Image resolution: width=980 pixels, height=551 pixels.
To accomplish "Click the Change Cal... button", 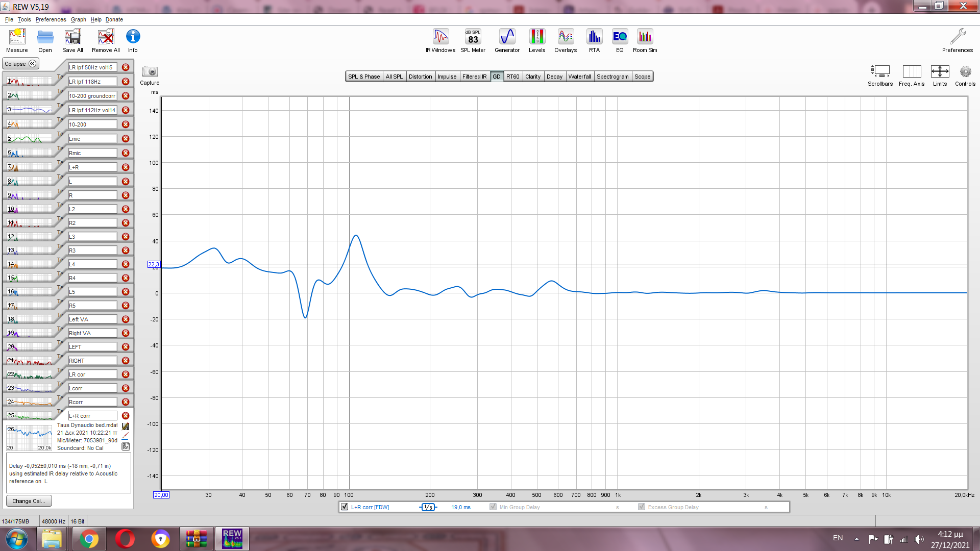I will click(x=29, y=501).
